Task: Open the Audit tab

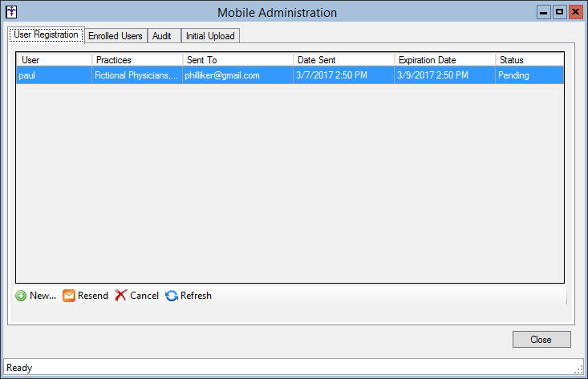Action: pyautogui.click(x=164, y=36)
